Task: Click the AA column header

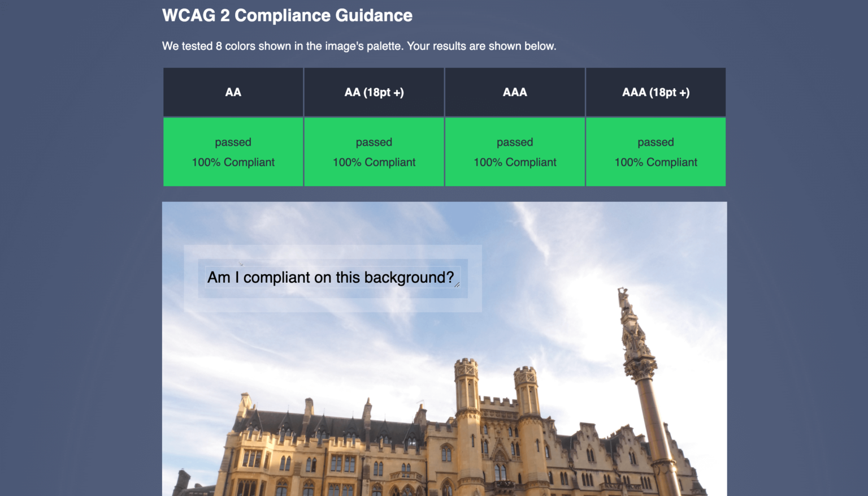Action: pyautogui.click(x=233, y=92)
